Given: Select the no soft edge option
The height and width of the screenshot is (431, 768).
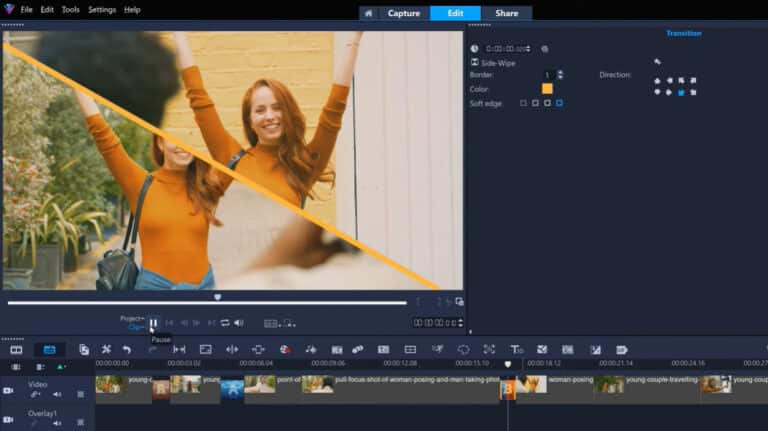Looking at the screenshot, I should (524, 103).
